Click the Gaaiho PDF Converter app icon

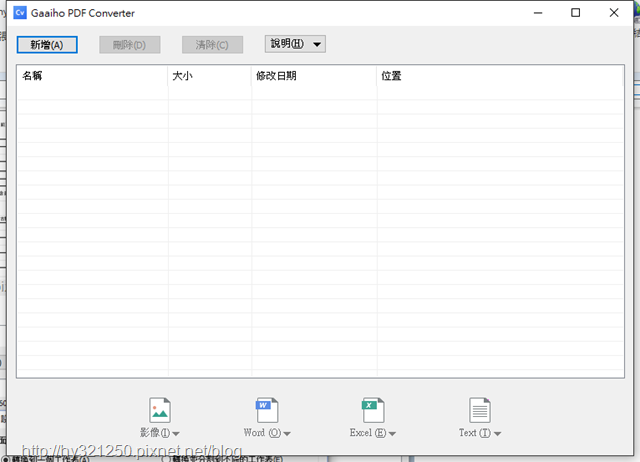20,13
